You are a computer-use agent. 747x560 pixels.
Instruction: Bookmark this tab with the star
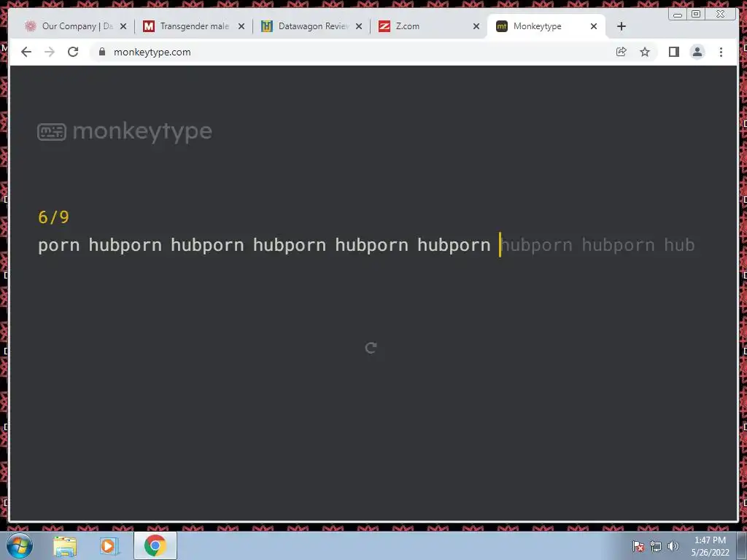coord(645,52)
